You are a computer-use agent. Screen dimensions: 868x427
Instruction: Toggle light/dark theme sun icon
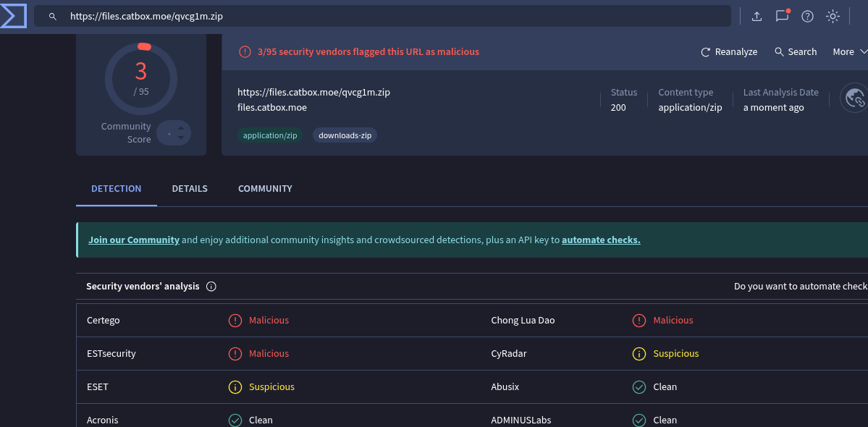pos(833,17)
